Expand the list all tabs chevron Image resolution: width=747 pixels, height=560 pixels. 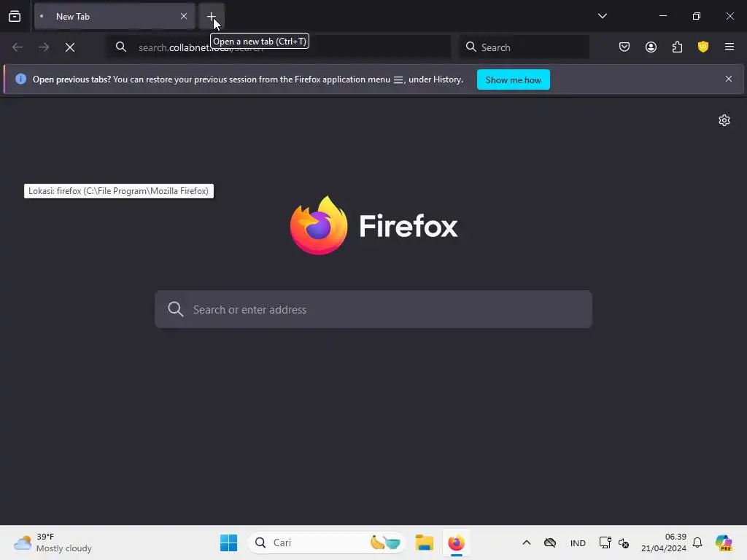tap(602, 16)
